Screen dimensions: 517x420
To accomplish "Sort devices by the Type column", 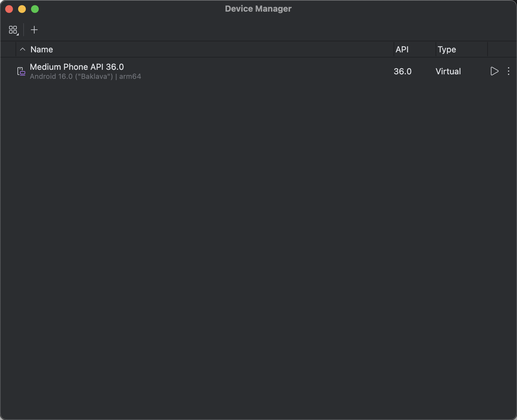I will 447,49.
